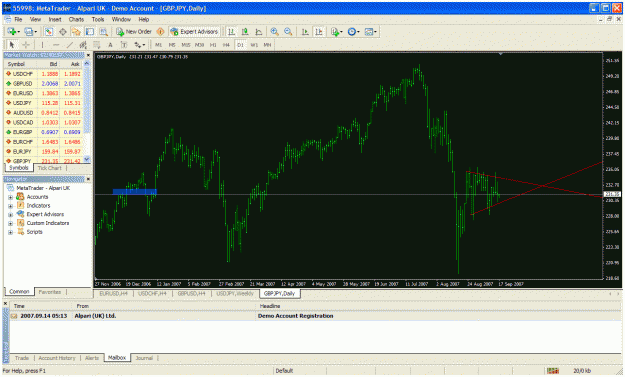Viewport: 625px width, 377px height.
Task: Toggle the Navigator window toolbar icon
Action: click(x=76, y=31)
